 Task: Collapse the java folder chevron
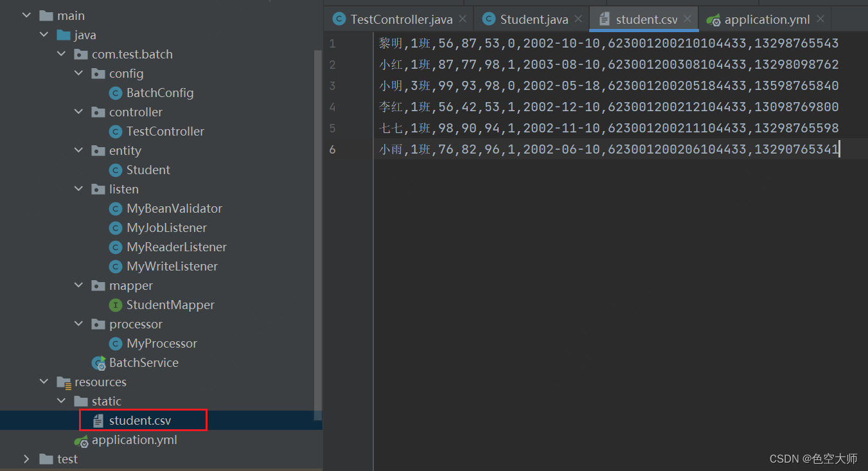pyautogui.click(x=44, y=35)
